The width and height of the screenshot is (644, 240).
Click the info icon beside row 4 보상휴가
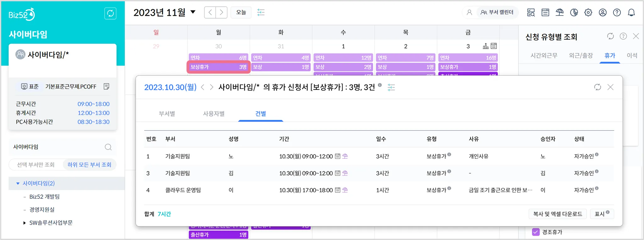click(x=449, y=188)
